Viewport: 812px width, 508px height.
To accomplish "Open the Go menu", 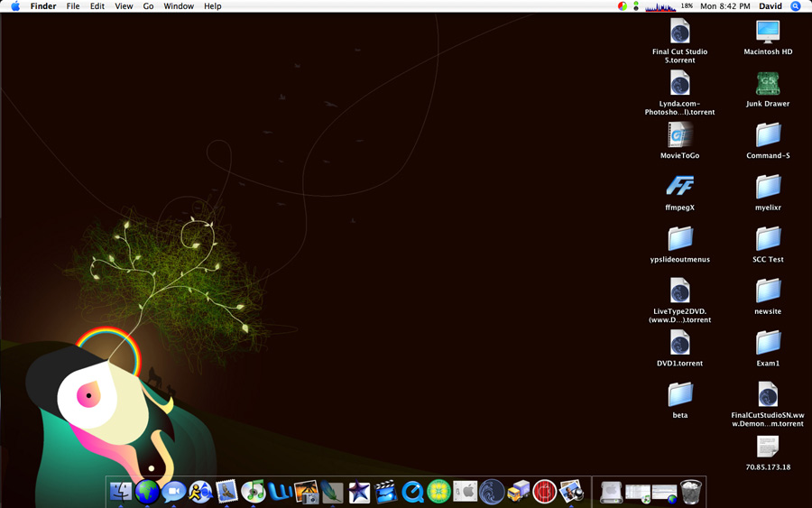I will [x=148, y=6].
